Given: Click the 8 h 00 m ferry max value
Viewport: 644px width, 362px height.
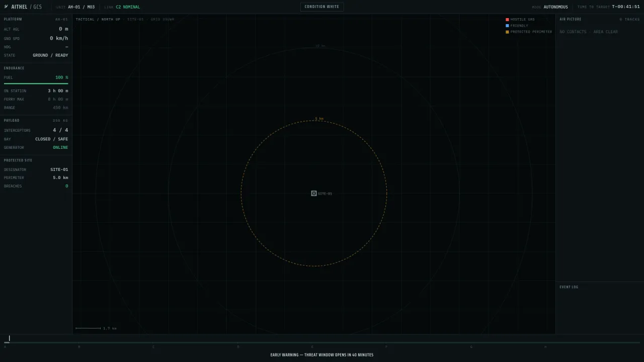Looking at the screenshot, I should (58, 99).
